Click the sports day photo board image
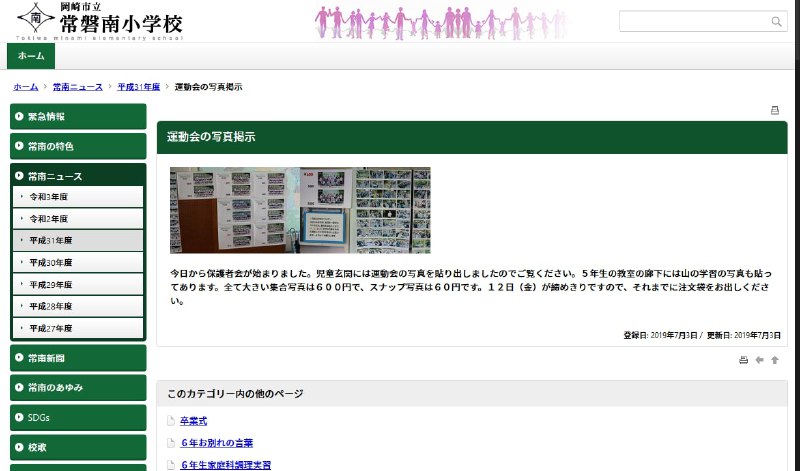The height and width of the screenshot is (471, 800). tap(300, 210)
